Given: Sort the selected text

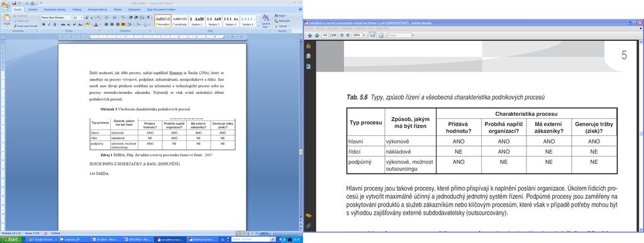Looking at the screenshot, I should [x=142, y=18].
